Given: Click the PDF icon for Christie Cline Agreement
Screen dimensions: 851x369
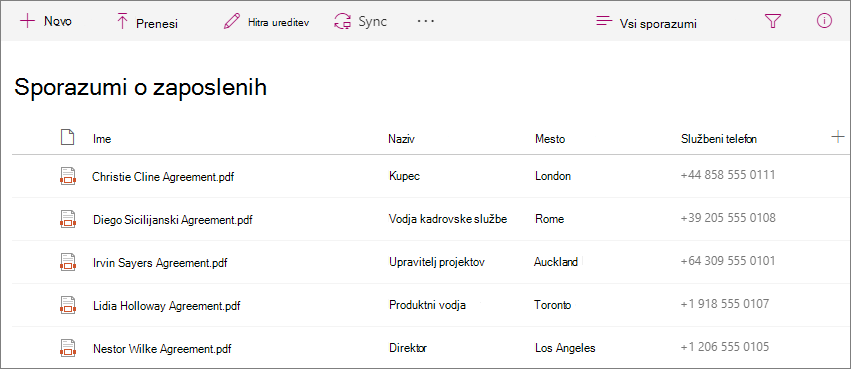Looking at the screenshot, I should click(x=67, y=176).
